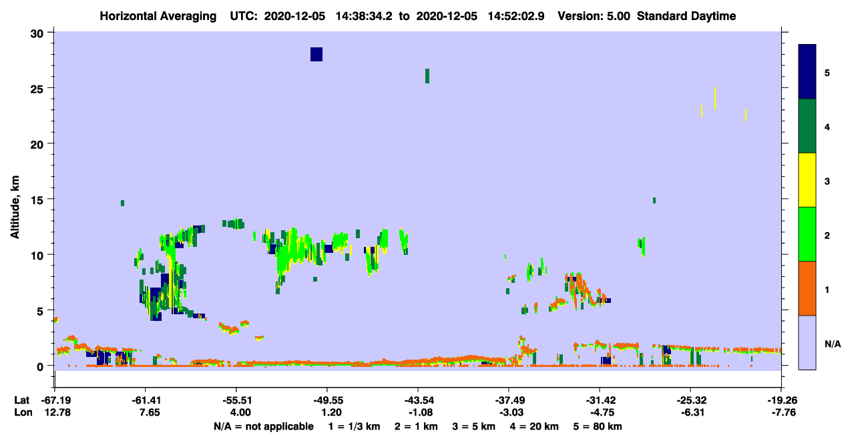Screen dimensions: 868x445
Task: Click legend text '2 = 1 km'
Action: click(417, 426)
